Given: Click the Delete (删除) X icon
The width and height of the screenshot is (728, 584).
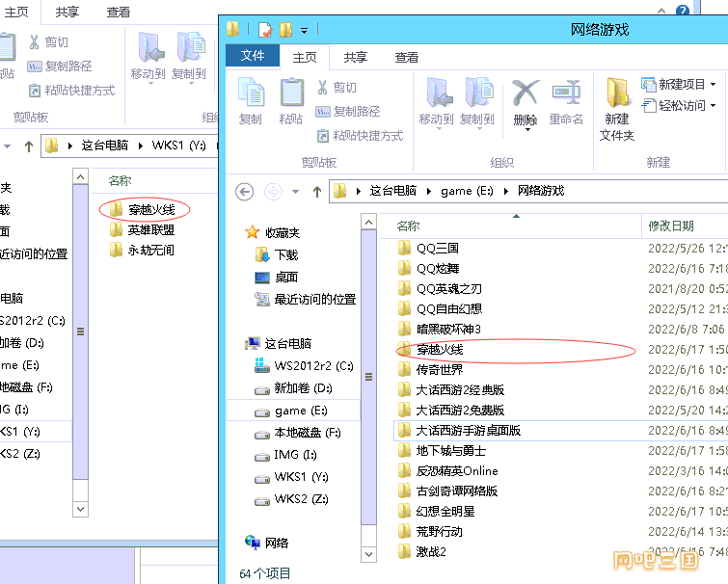Looking at the screenshot, I should tap(526, 92).
